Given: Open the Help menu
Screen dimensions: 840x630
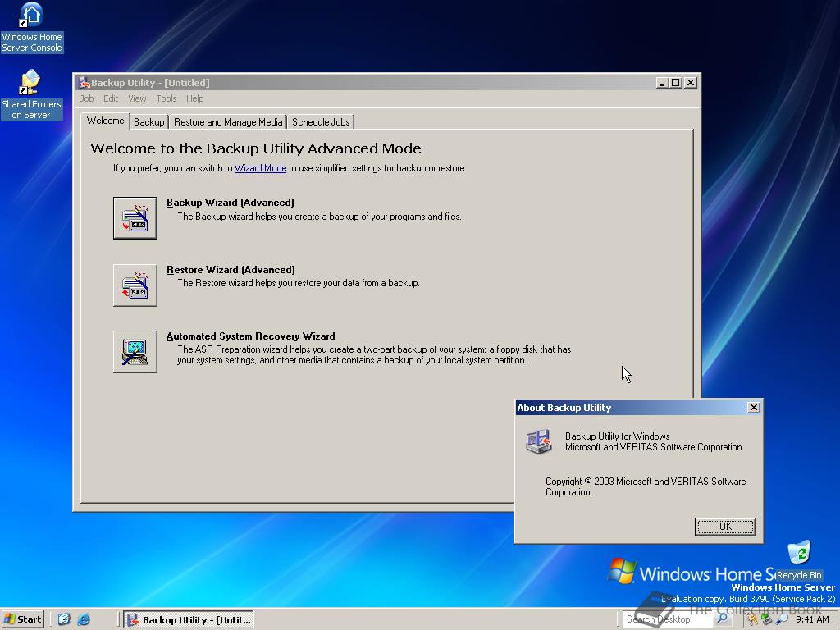Looking at the screenshot, I should [195, 98].
